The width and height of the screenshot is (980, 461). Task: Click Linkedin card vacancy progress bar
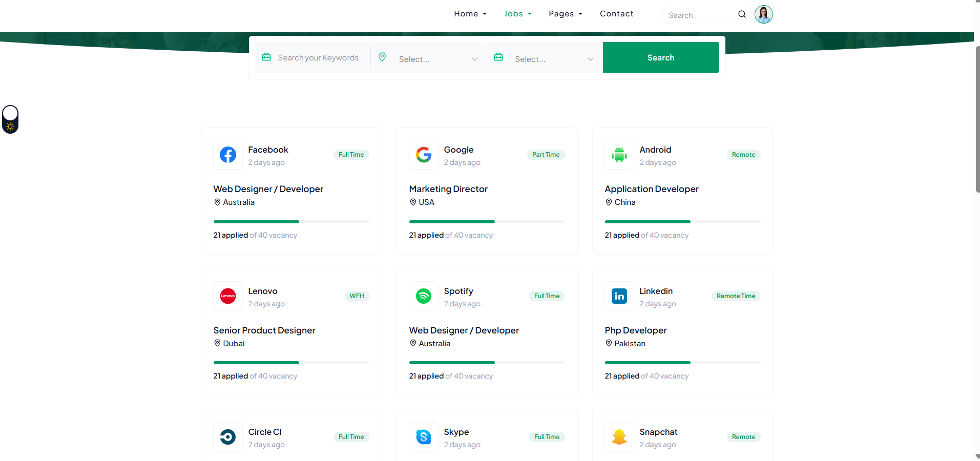pos(683,363)
